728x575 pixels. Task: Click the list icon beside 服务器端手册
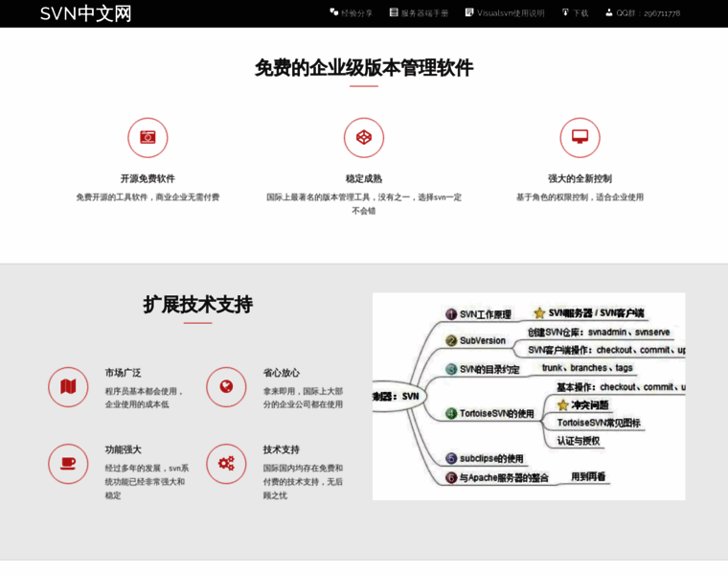coord(394,12)
